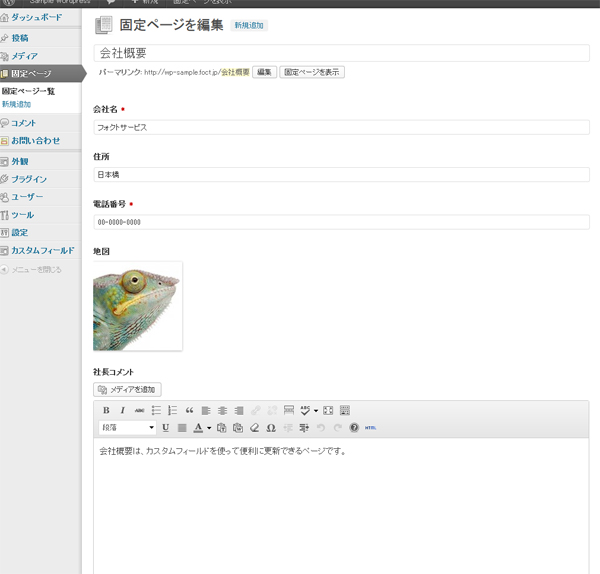Switch editor to fullscreen mode
Viewport: 600px width, 574px height.
[x=328, y=410]
